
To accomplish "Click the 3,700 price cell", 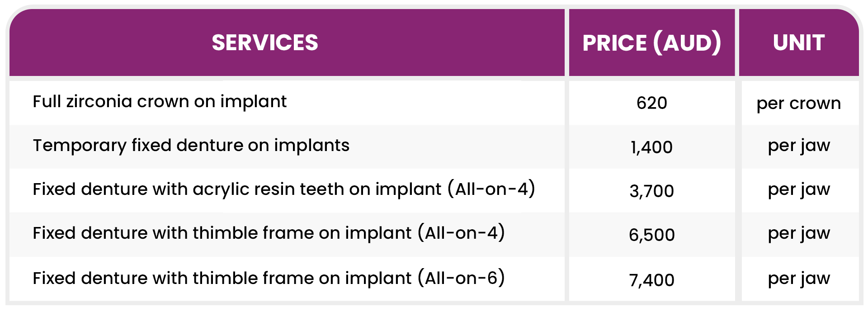I will 651,191.
